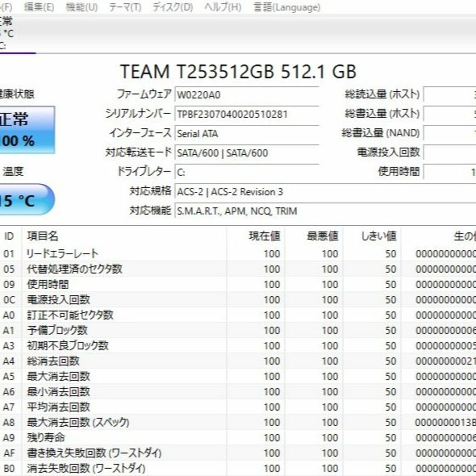
Task: Click the firmware field W0220A0
Action: click(246, 95)
